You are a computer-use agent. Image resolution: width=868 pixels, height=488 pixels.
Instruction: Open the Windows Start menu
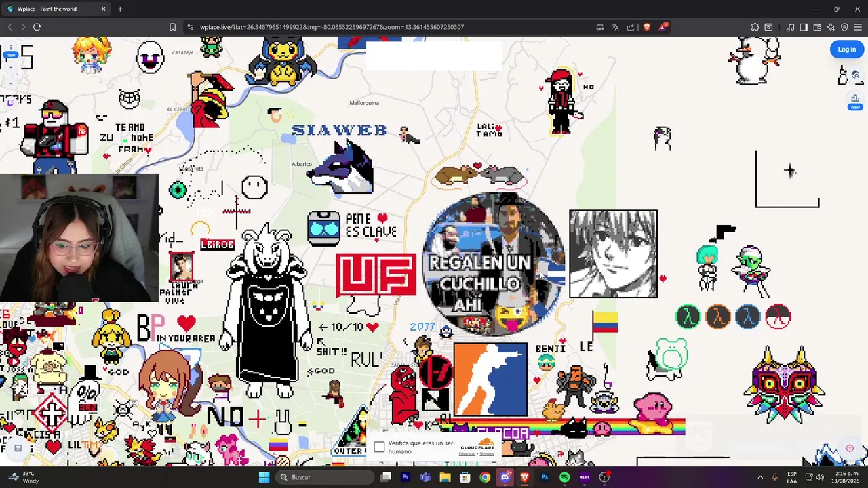pos(264,477)
